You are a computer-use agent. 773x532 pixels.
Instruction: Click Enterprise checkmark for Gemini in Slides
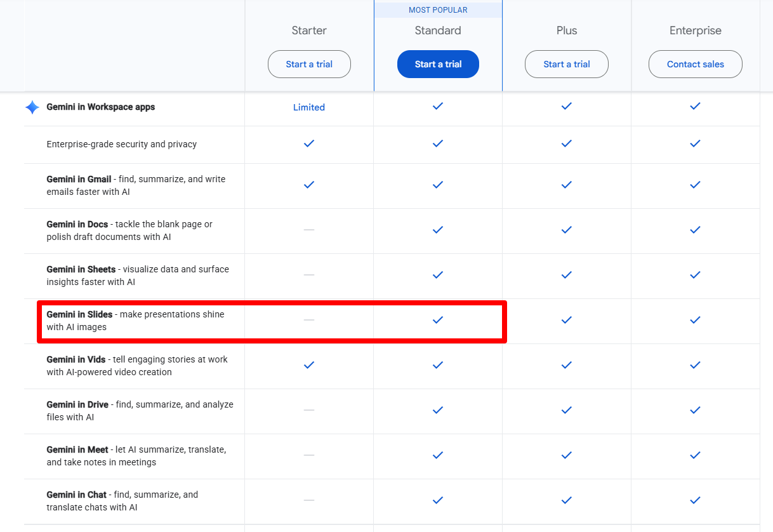pos(695,320)
